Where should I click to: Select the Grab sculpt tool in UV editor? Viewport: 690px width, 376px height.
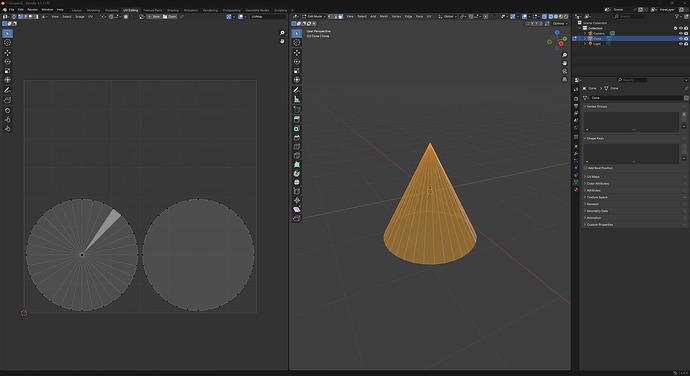pyautogui.click(x=7, y=111)
